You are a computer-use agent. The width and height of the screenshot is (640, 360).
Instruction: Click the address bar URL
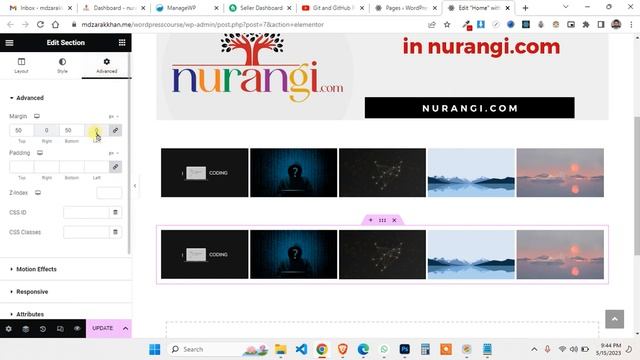tap(202, 24)
